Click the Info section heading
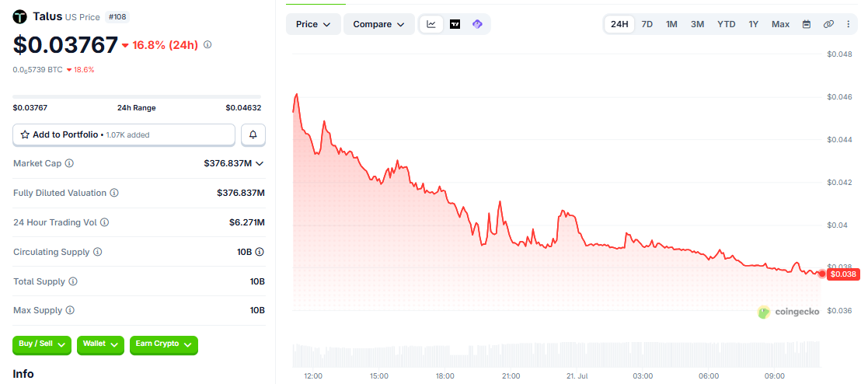Image resolution: width=868 pixels, height=384 pixels. (23, 374)
